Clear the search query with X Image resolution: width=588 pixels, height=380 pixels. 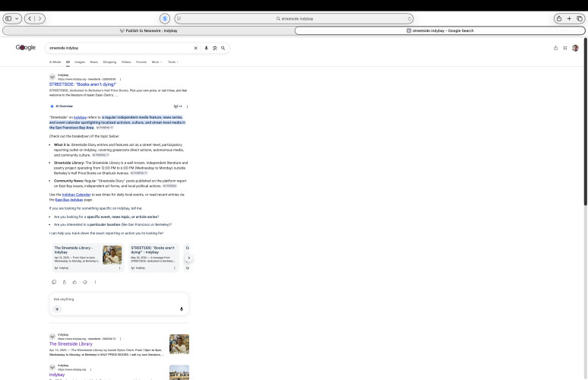coord(195,48)
